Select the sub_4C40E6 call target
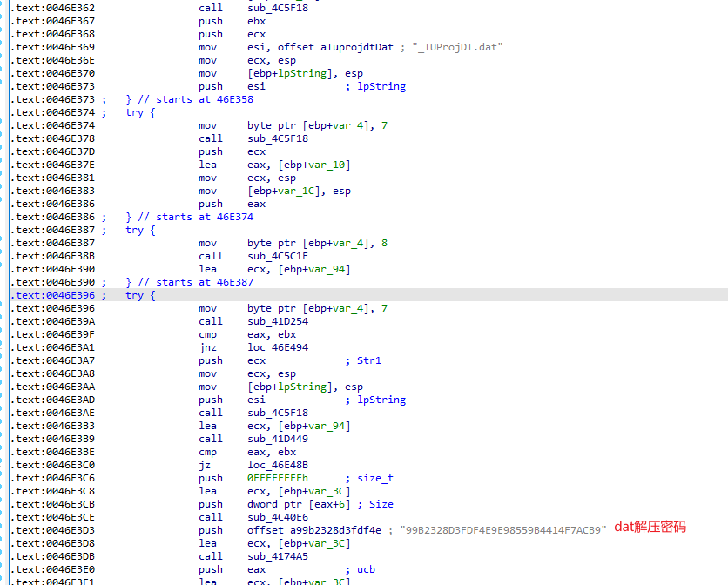Viewport: 728px width, 585px height. [278, 517]
